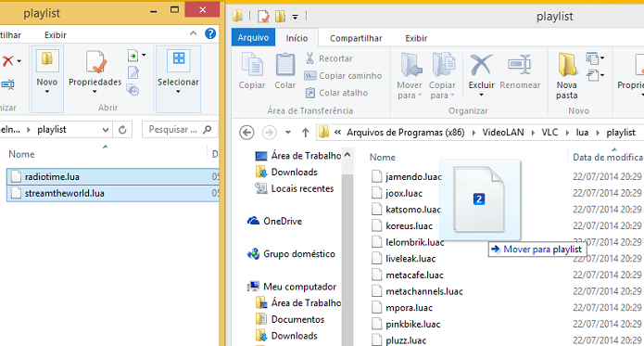Open the customize quick access toolbar dropdown
The height and width of the screenshot is (346, 644).
[x=295, y=17]
